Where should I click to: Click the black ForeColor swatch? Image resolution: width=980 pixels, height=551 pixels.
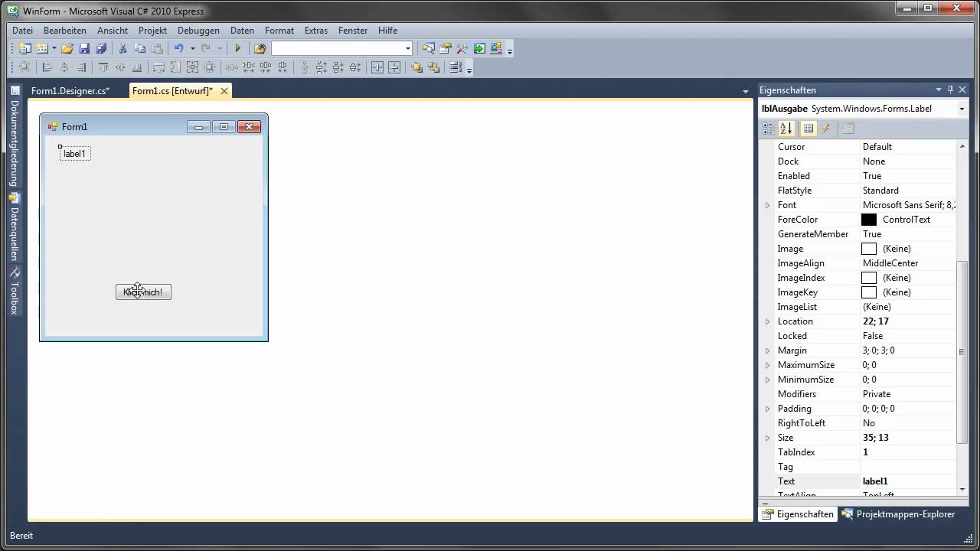tap(869, 220)
